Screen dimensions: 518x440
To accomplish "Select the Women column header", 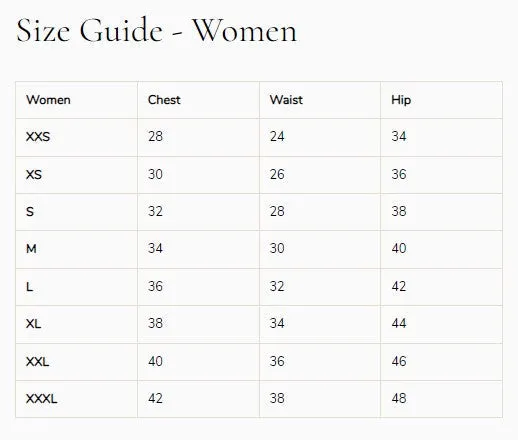I will [48, 100].
